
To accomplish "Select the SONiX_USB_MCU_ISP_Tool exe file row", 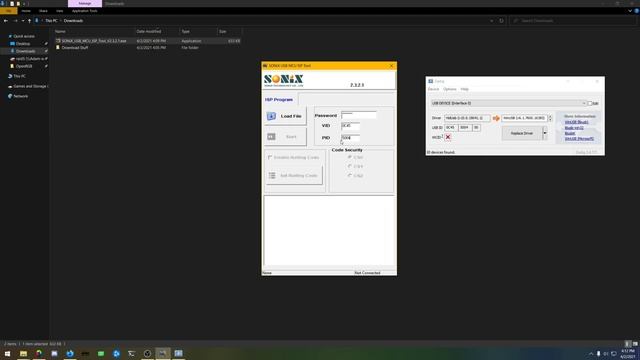I will pos(148,41).
